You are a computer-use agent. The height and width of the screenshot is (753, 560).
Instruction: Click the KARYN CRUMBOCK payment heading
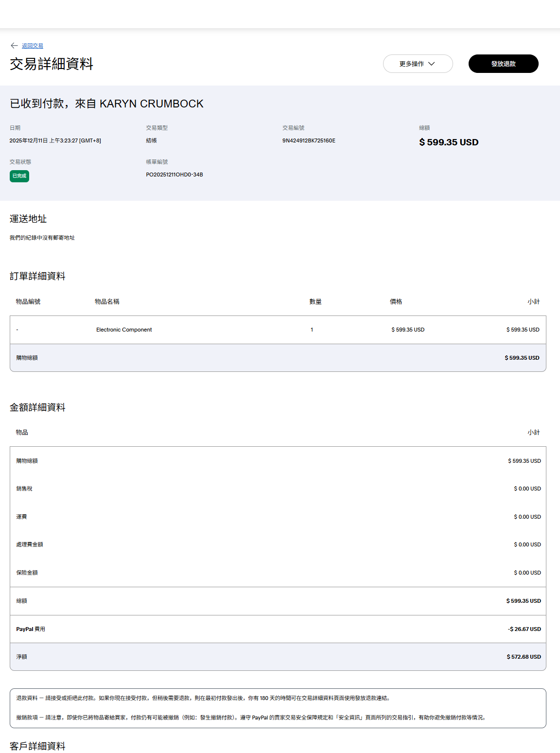pyautogui.click(x=106, y=104)
